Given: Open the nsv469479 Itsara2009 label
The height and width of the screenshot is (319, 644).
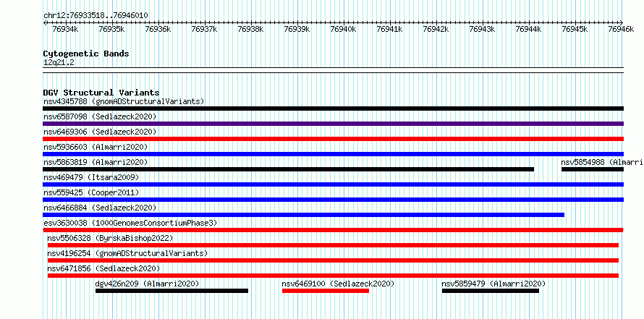Looking at the screenshot, I should coord(91,177).
